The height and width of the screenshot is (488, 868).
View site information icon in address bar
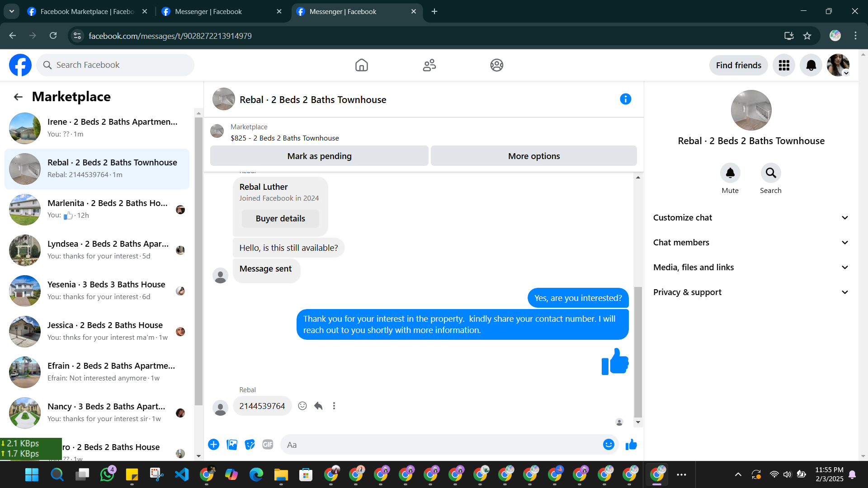77,36
